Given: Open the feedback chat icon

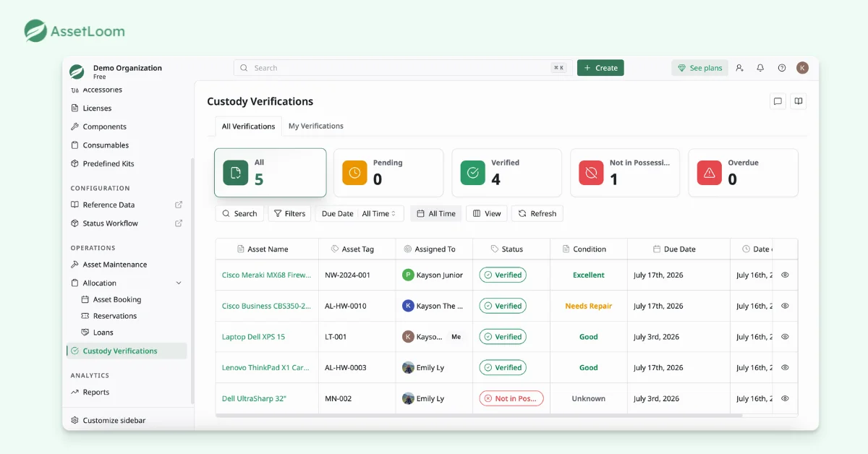Looking at the screenshot, I should coord(778,101).
